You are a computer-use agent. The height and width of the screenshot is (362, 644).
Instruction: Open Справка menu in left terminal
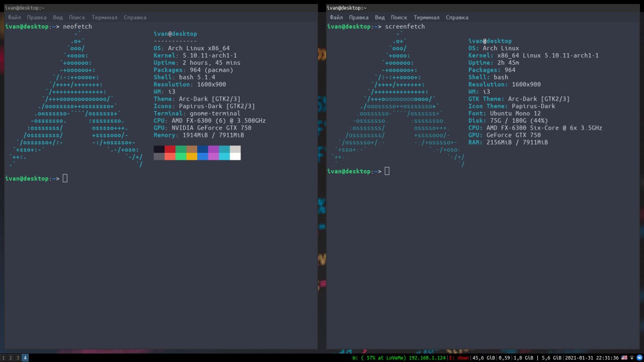click(x=135, y=17)
